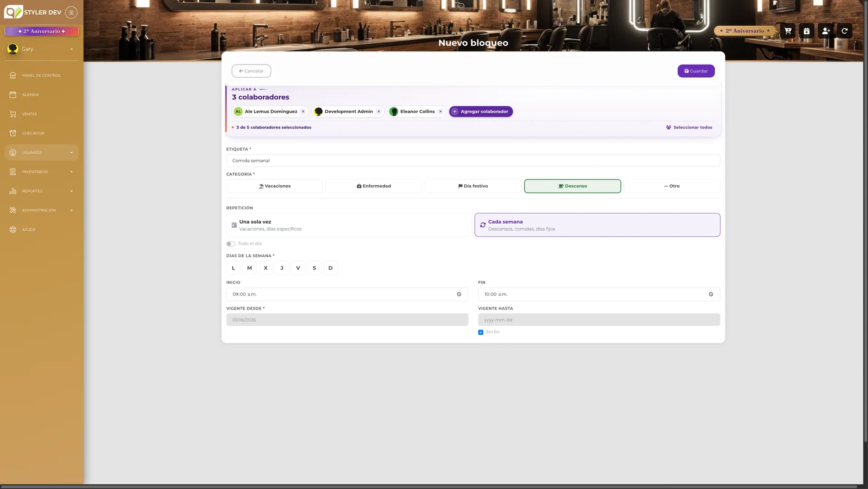Click the add user icon in header
Screen dimensions: 868x489
826,31
